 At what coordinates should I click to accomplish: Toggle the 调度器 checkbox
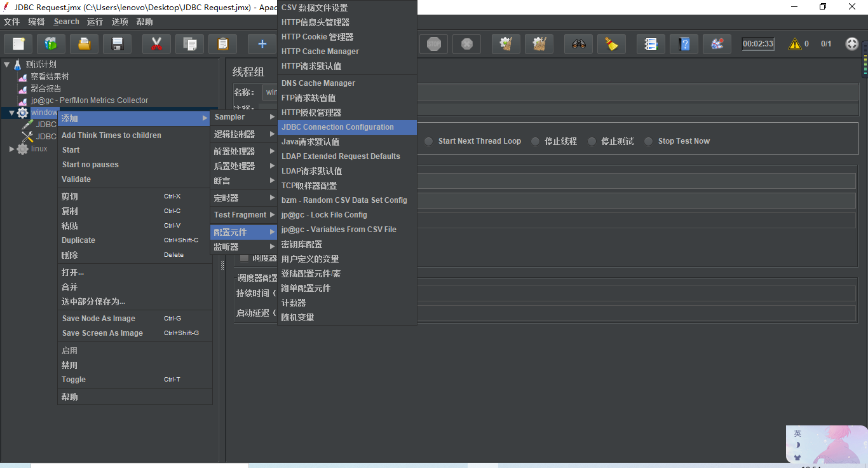244,258
